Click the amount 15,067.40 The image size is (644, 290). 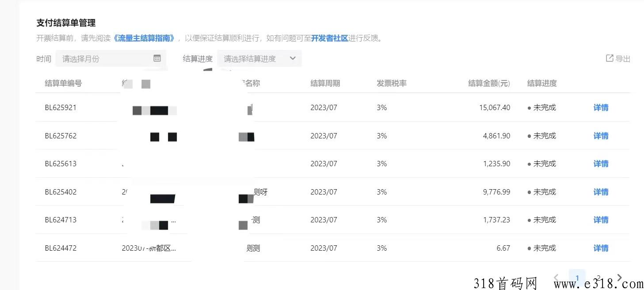click(x=494, y=107)
